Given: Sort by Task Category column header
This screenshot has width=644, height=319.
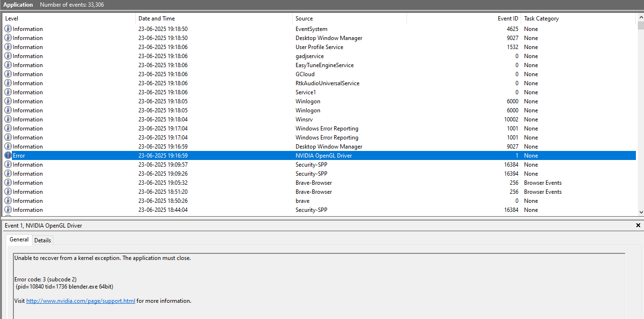Looking at the screenshot, I should tap(578, 19).
